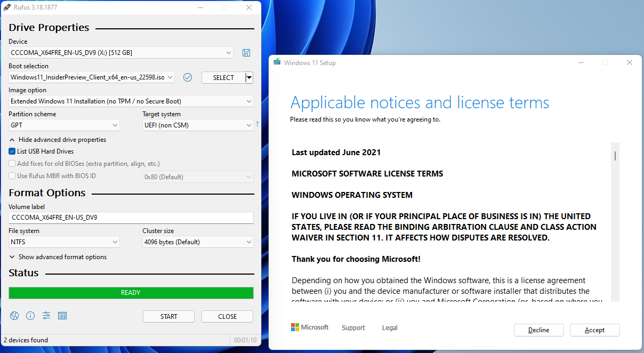The image size is (644, 353).
Task: Open the Boot selection ISO dropdown
Action: (92, 77)
